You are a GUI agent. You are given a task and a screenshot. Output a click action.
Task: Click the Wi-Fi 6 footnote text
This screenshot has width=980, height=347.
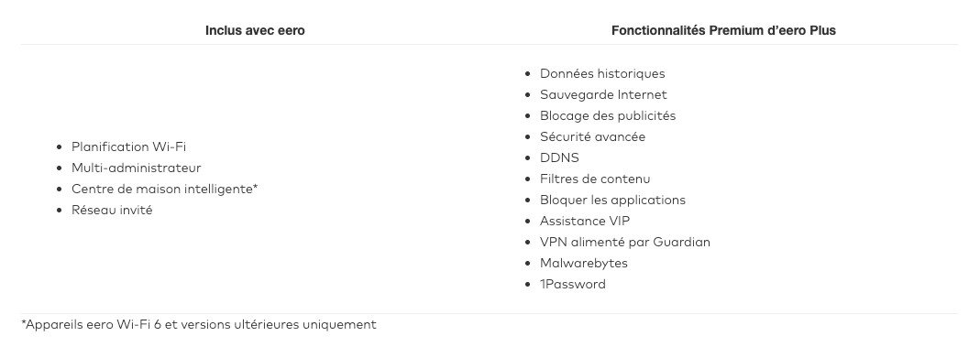coord(199,325)
